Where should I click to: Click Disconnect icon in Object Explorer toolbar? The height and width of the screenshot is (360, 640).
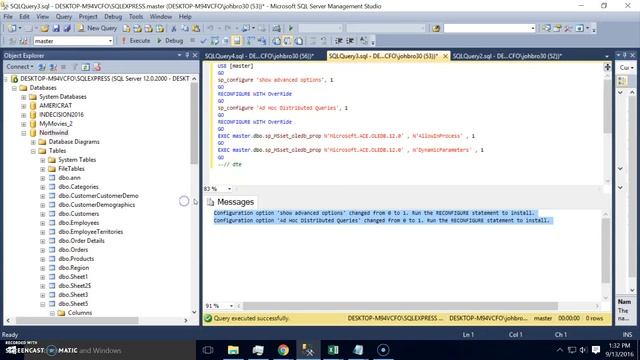[x=53, y=67]
